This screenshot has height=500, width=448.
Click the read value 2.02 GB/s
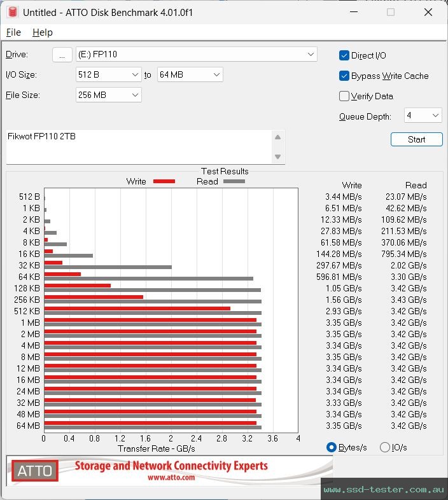pyautogui.click(x=409, y=265)
